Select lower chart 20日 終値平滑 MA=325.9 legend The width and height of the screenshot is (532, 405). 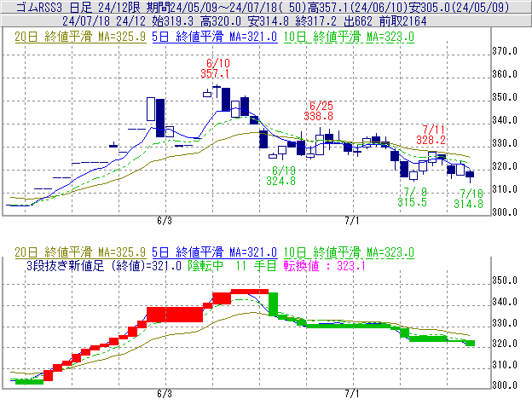coord(80,252)
